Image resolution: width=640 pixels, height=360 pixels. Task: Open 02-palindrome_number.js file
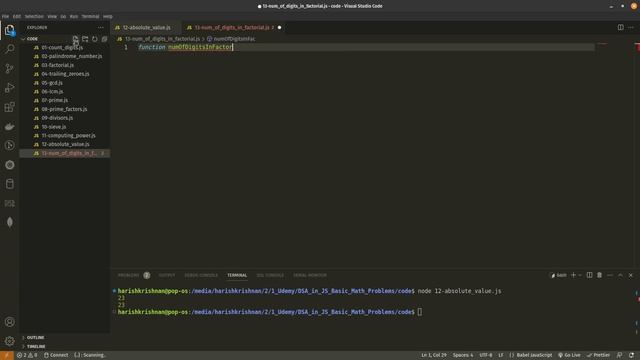tap(64, 56)
